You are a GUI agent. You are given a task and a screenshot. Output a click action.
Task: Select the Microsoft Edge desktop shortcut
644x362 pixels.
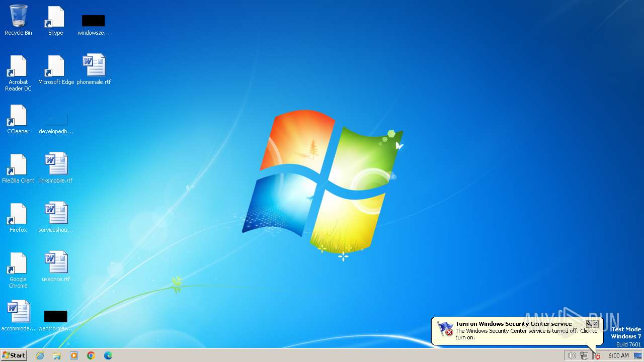coord(56,70)
